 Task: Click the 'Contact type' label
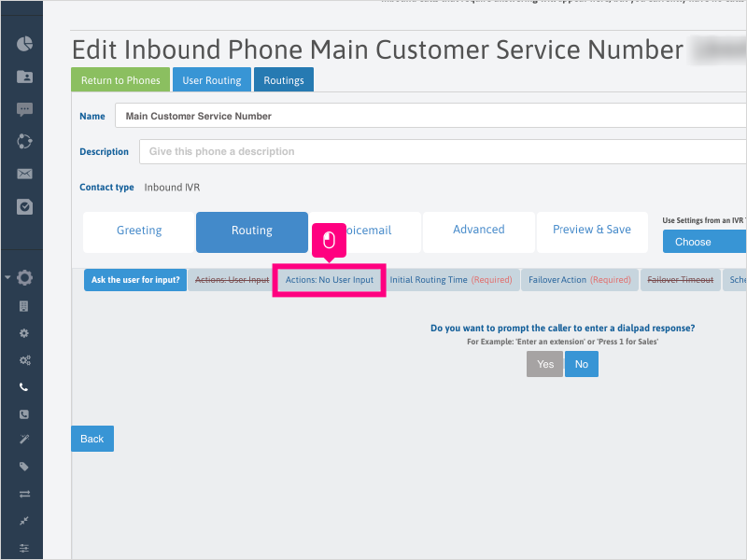[106, 188]
